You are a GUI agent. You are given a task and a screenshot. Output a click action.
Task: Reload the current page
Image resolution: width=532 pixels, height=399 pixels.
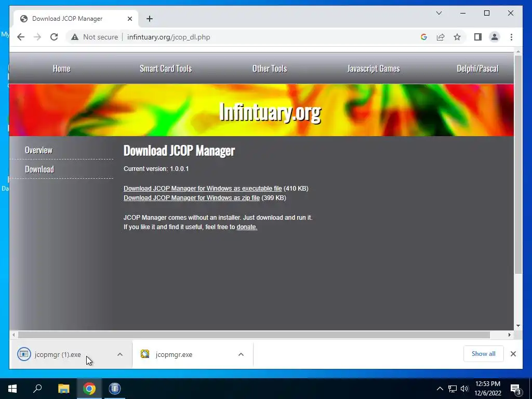click(54, 37)
